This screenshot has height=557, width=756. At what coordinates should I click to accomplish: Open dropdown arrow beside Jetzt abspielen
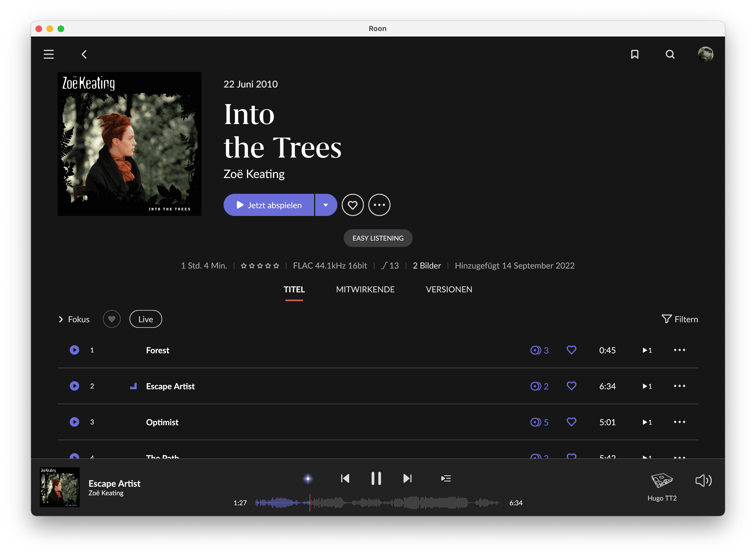pos(326,205)
